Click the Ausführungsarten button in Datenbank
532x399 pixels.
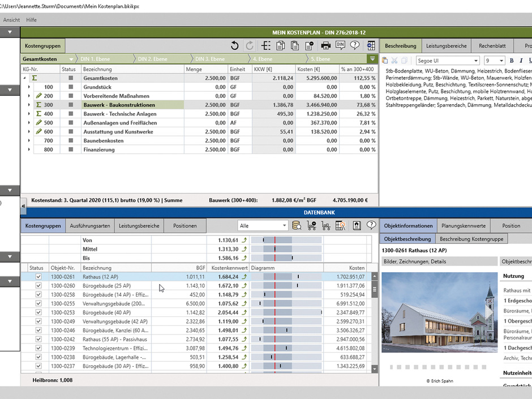pos(89,225)
